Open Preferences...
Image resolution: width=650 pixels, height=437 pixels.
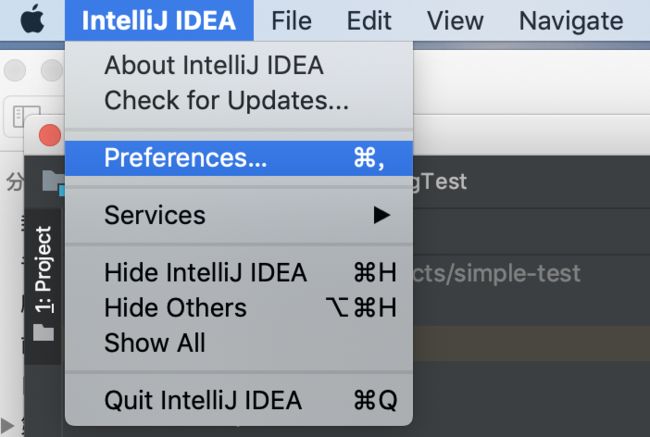click(239, 158)
